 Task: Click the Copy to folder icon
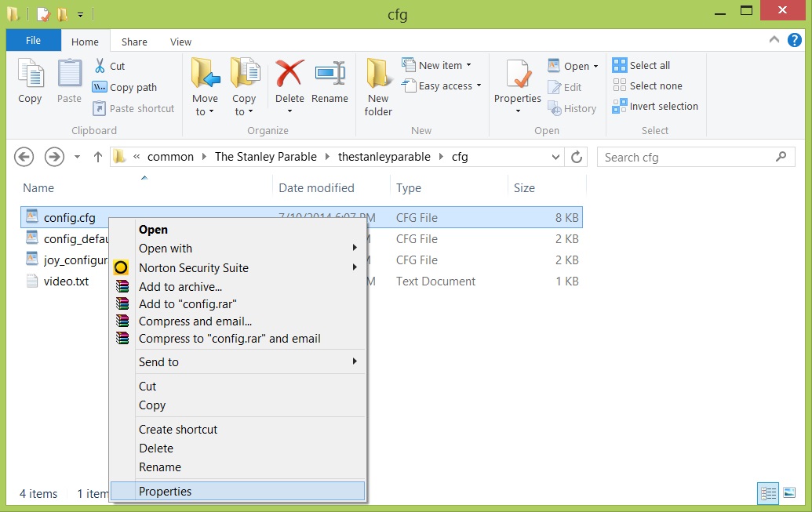point(245,72)
